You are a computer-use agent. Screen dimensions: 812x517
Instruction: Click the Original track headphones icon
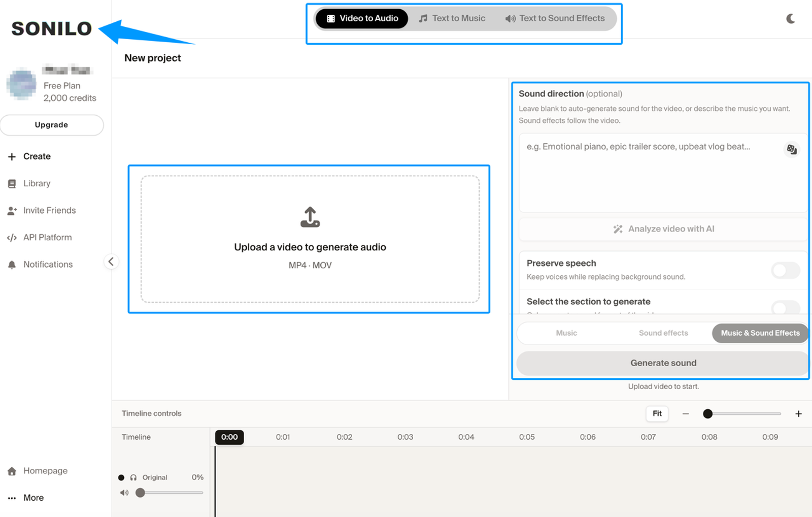[133, 477]
